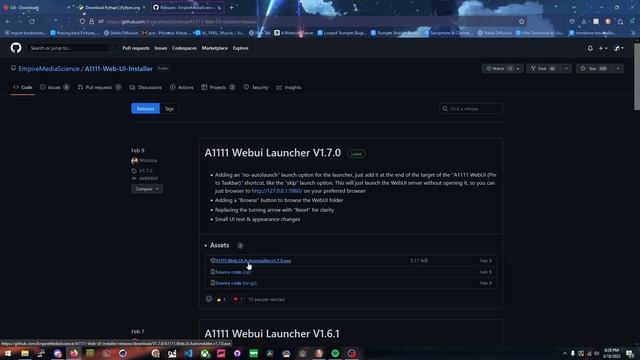Switch to the Insights tab
The height and width of the screenshot is (360, 640).
tap(289, 87)
